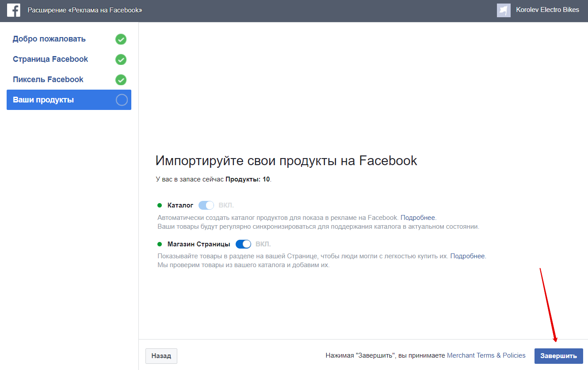Click empty circle beside Ваши продукты

(122, 100)
